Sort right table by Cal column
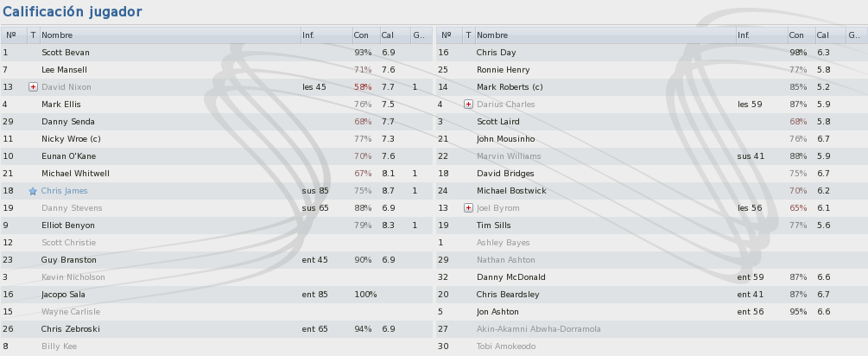Viewport: 868px width, 356px height. click(x=830, y=35)
